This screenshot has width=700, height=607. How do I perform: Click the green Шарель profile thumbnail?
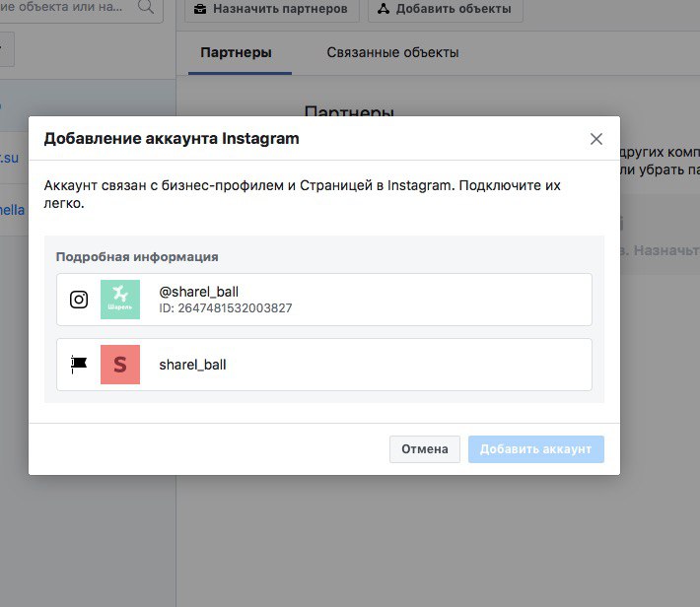[x=120, y=300]
